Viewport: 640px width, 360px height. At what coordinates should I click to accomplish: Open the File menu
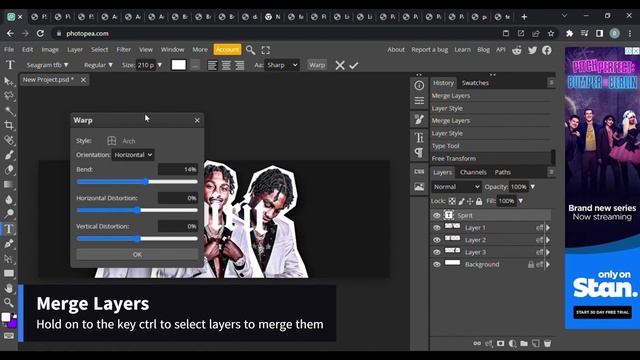pos(9,49)
